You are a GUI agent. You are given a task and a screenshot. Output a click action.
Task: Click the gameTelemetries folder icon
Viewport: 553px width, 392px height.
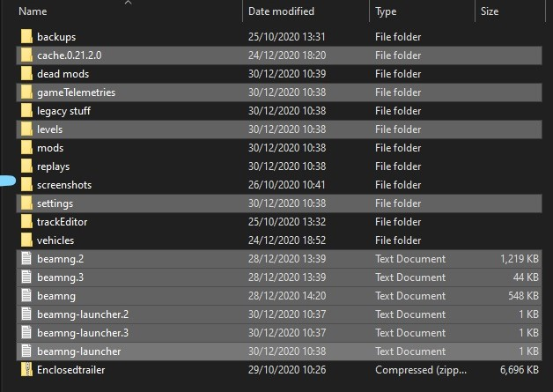click(26, 92)
